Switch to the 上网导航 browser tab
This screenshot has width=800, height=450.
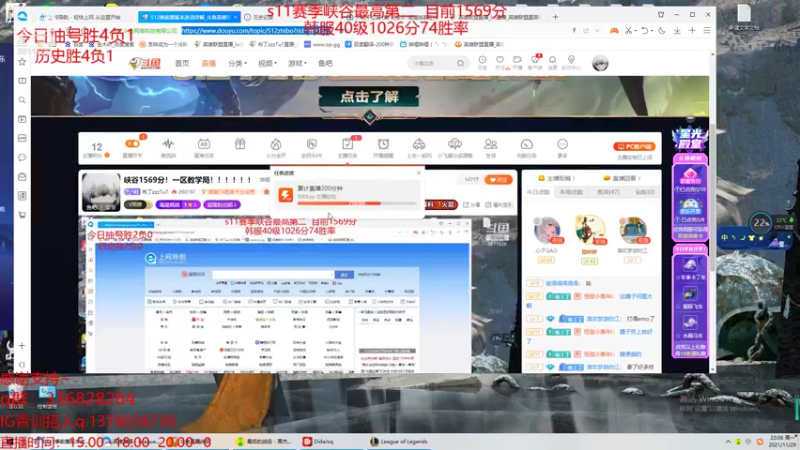84,17
